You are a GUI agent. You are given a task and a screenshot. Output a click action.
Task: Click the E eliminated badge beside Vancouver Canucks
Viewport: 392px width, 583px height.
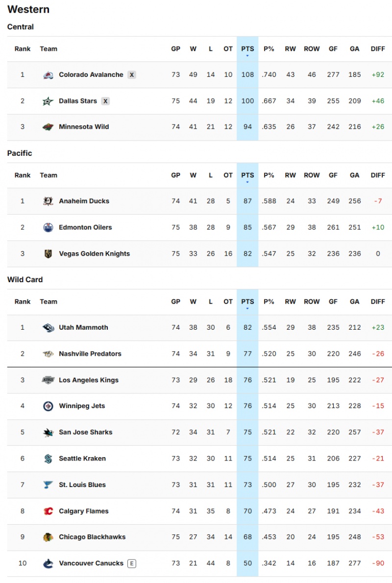coord(131,563)
